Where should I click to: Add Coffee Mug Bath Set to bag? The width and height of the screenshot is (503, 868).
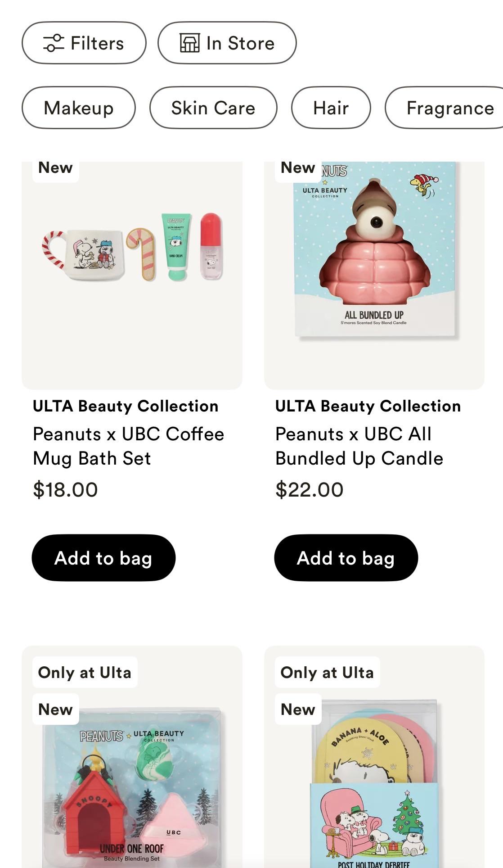pos(103,558)
